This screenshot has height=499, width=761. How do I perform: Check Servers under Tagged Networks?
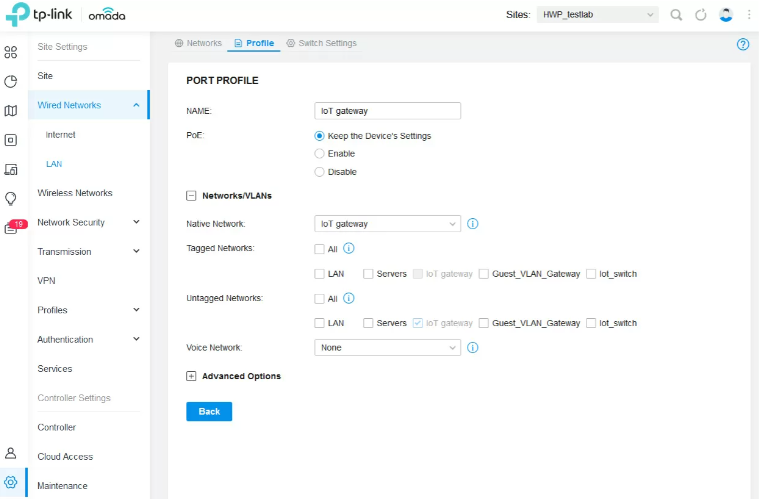tap(368, 273)
